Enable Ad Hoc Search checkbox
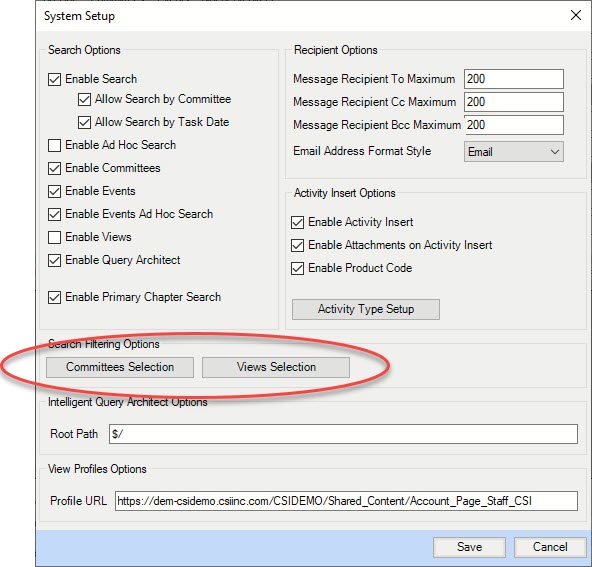 pos(54,145)
